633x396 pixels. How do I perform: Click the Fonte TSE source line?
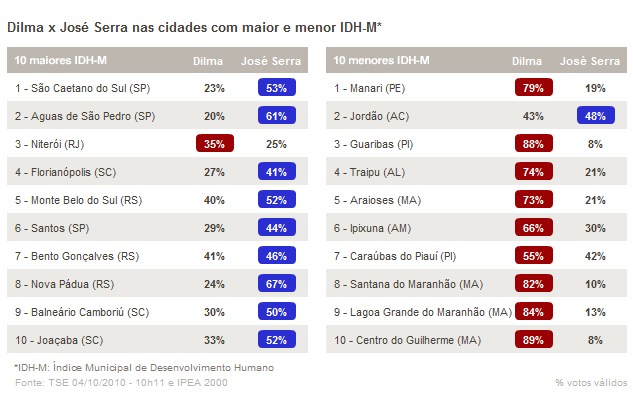pyautogui.click(x=121, y=383)
